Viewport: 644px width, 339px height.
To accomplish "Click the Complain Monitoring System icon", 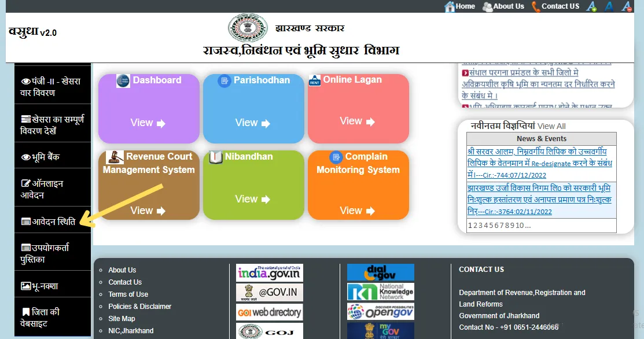I will [x=336, y=157].
